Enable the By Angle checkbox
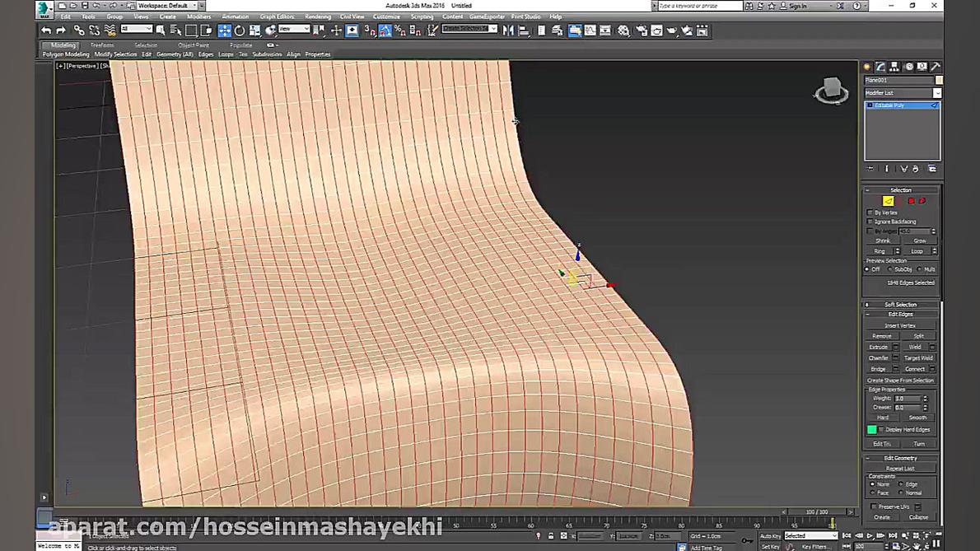The width and height of the screenshot is (980, 551). [870, 231]
